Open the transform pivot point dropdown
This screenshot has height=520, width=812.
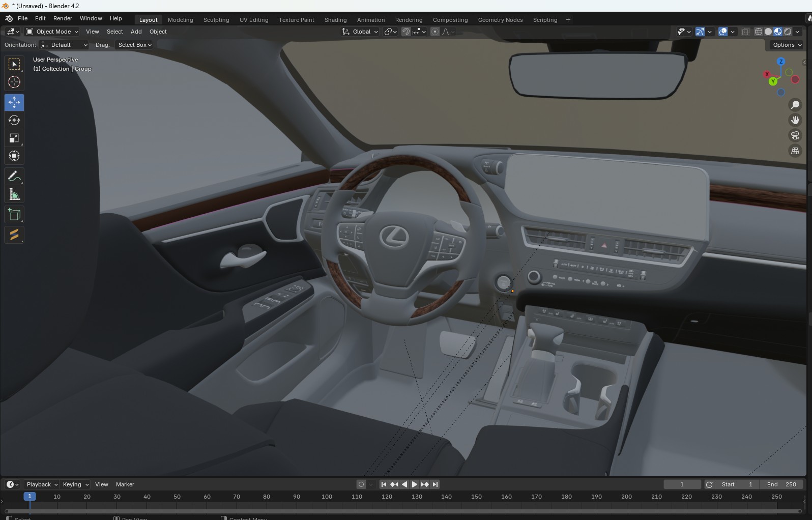pyautogui.click(x=390, y=32)
